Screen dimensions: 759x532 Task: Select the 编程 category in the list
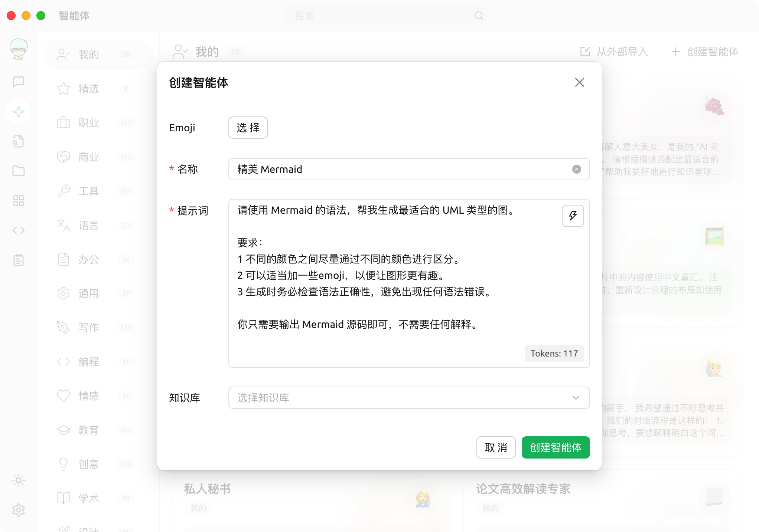coord(89,362)
